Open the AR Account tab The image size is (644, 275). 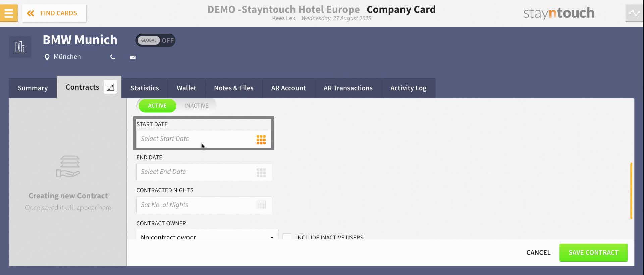pos(288,88)
